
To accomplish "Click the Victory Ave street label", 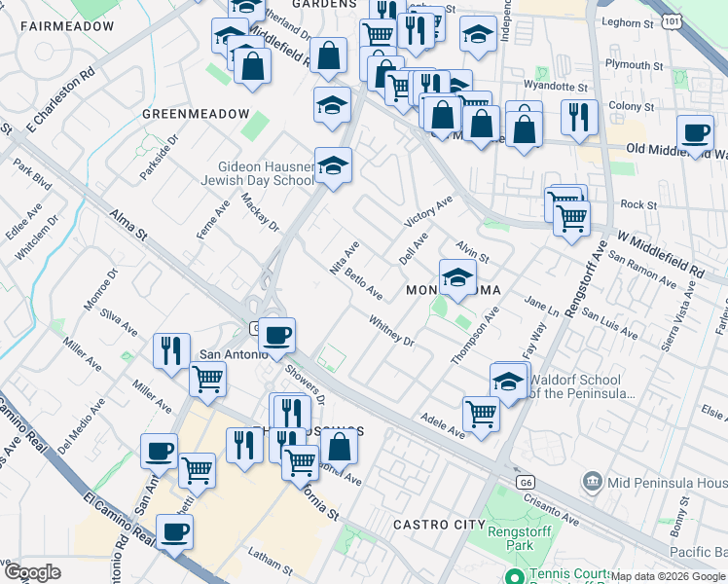I will pos(428,211).
